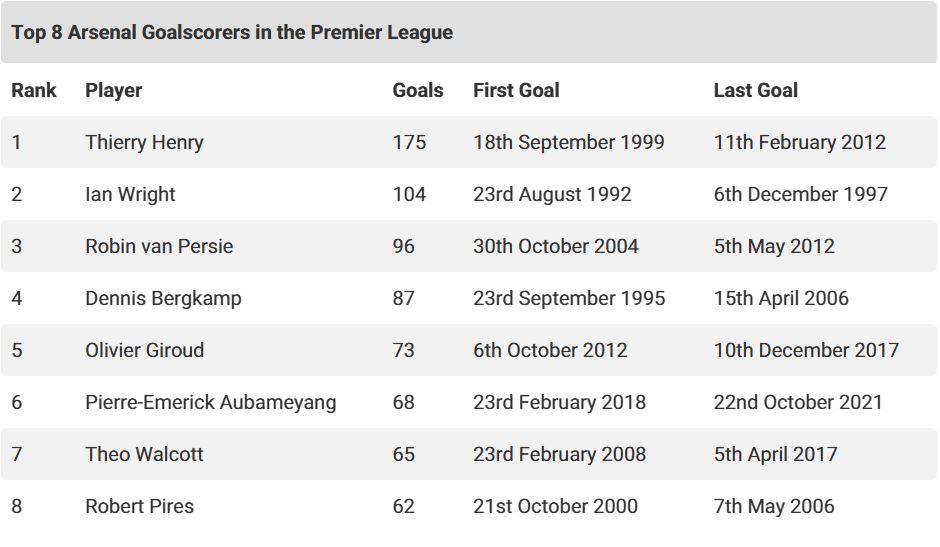
Task: Select the 7th May 2006 date
Action: point(773,506)
